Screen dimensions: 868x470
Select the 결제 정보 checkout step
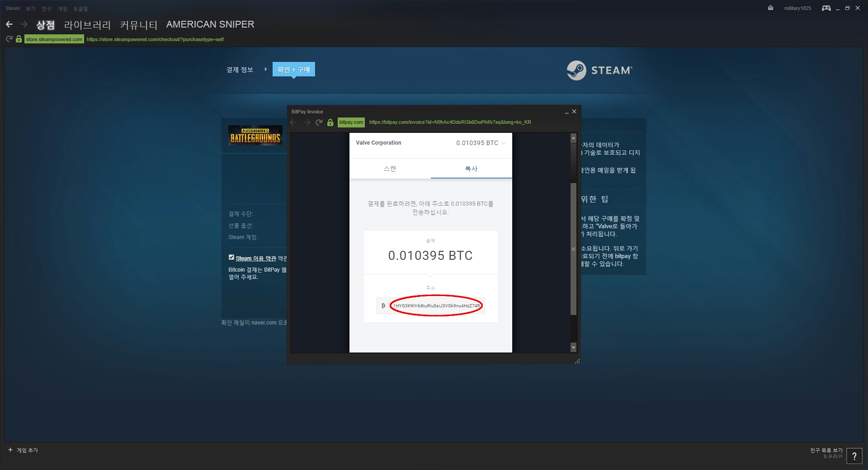pos(240,70)
